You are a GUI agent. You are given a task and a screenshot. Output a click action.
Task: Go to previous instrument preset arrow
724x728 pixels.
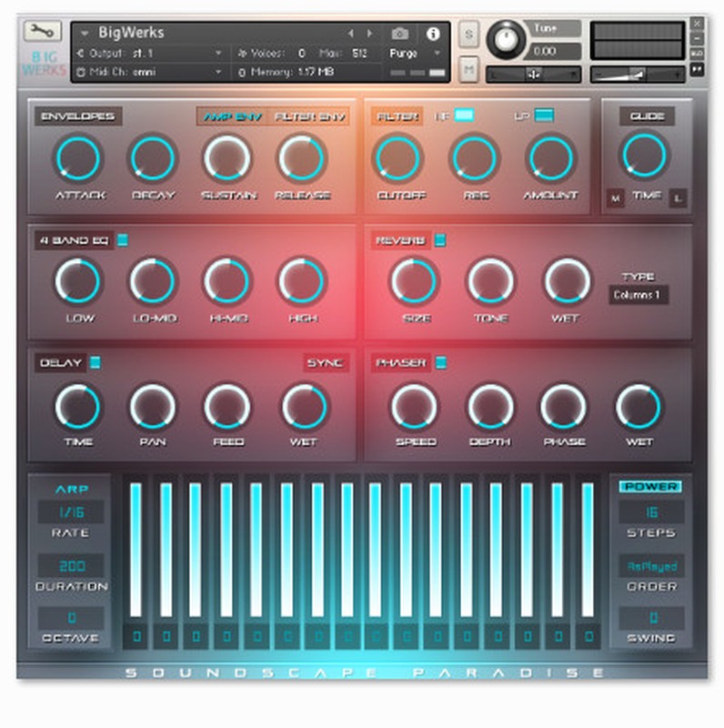351,34
